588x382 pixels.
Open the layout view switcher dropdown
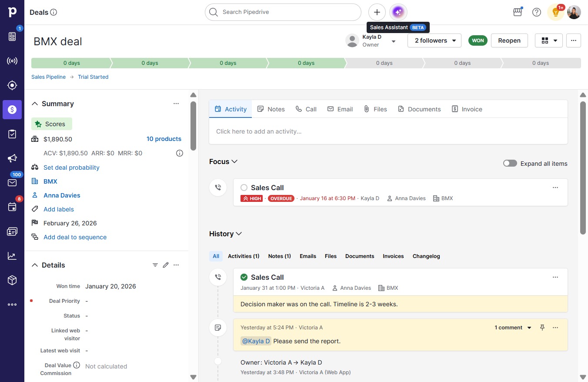[549, 40]
